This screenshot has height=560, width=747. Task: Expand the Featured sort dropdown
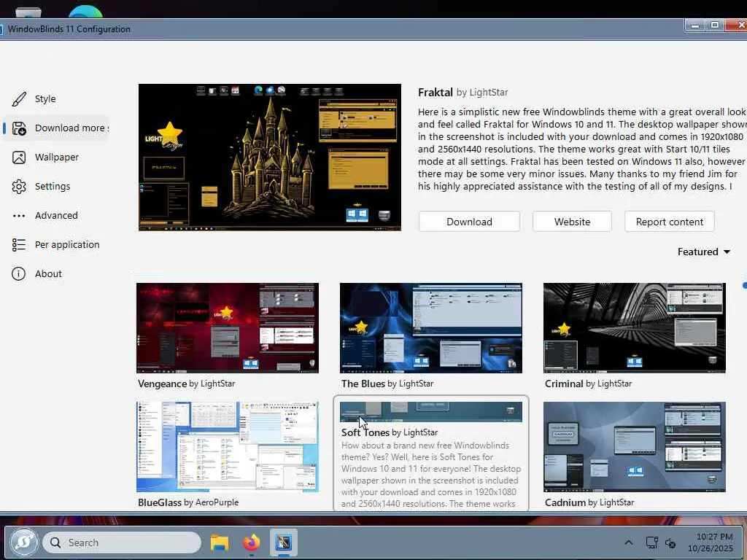(x=704, y=252)
